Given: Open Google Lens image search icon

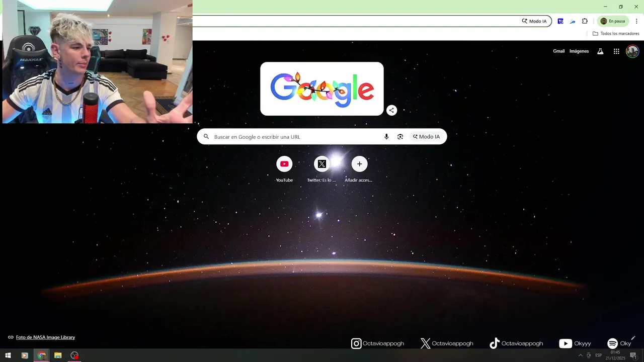Looking at the screenshot, I should (400, 137).
